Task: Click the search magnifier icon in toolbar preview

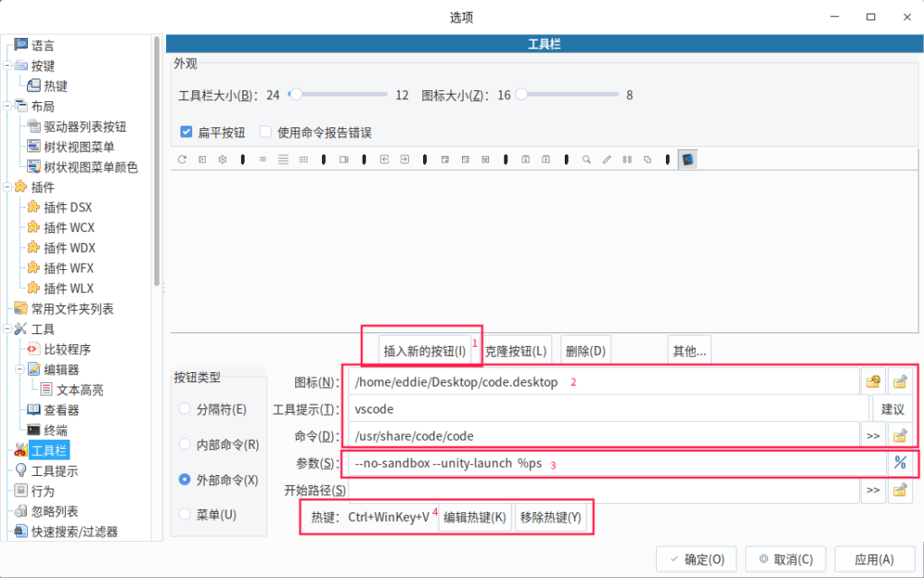Action: (x=586, y=159)
